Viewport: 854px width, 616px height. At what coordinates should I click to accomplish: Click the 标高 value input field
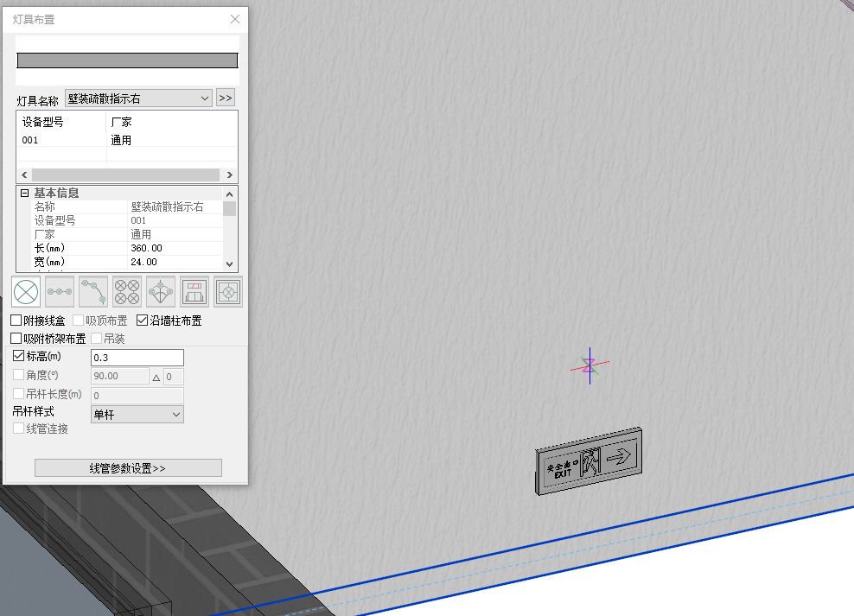point(137,358)
